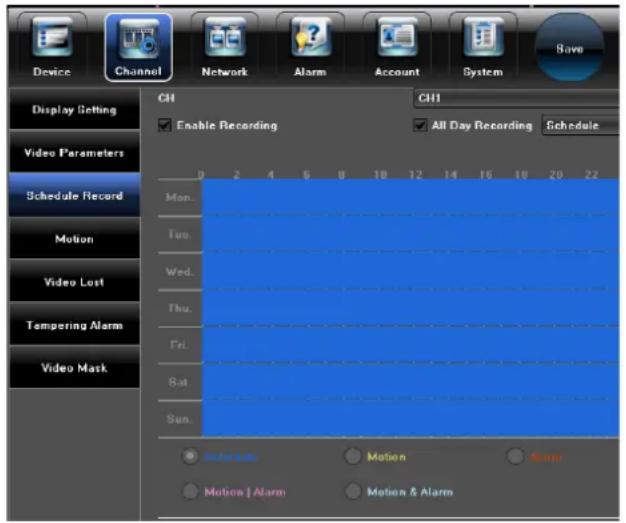Open the Account settings icon

[397, 47]
